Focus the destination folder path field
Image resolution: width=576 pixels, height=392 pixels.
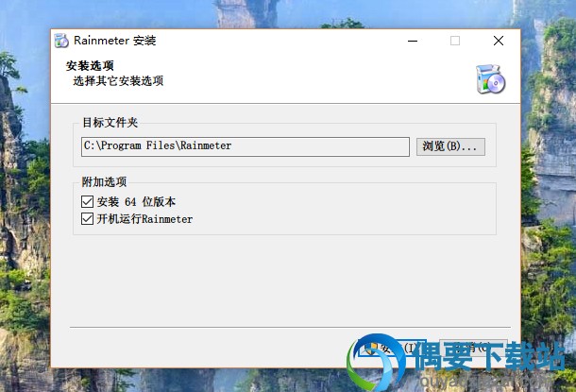tap(245, 146)
